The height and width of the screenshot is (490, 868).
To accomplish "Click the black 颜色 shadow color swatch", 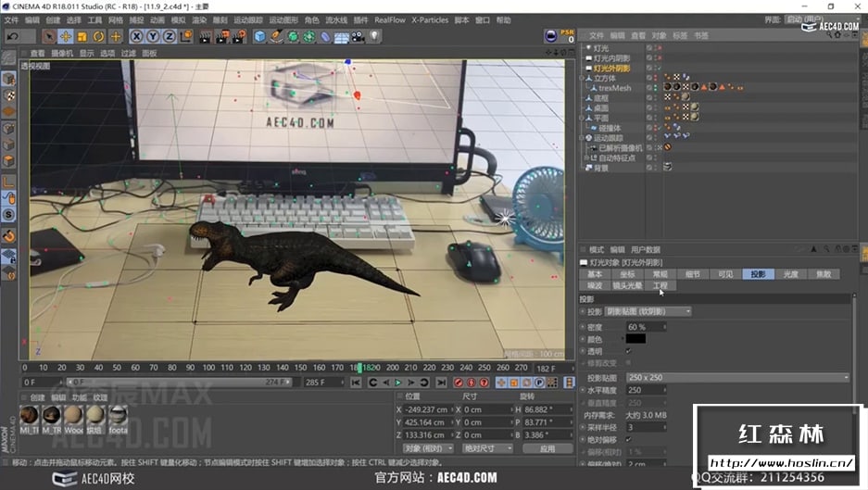I will (636, 339).
